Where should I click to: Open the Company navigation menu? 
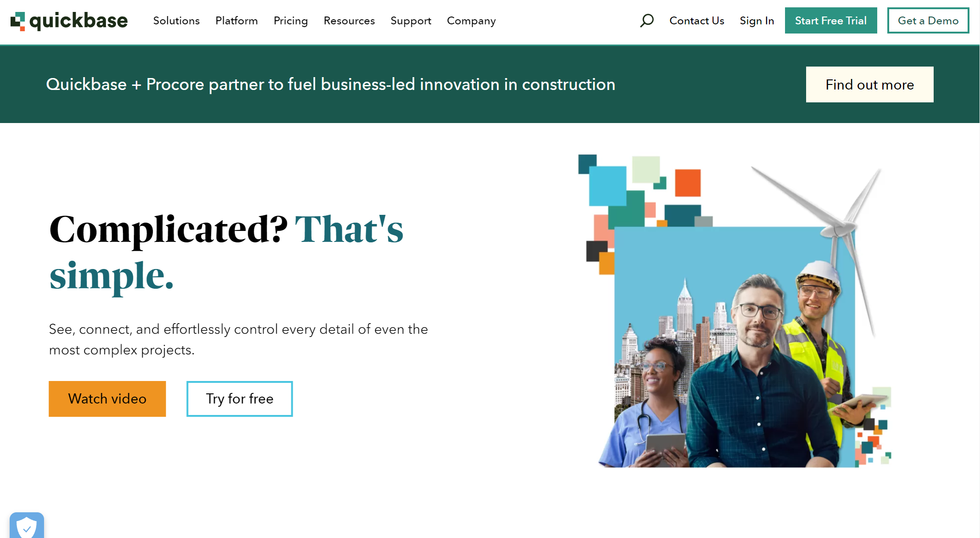pos(471,21)
